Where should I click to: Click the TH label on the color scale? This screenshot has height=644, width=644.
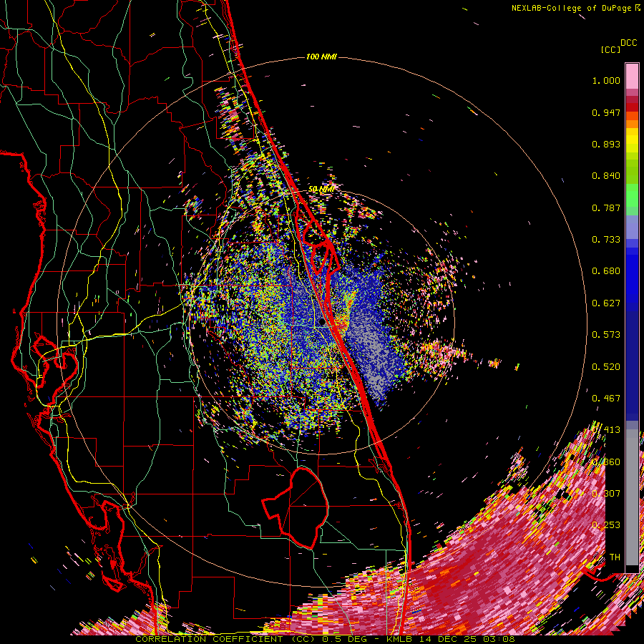click(x=615, y=557)
